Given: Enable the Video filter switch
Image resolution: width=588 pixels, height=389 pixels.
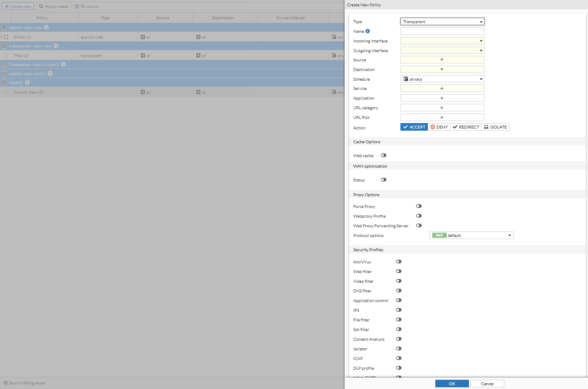Looking at the screenshot, I should point(399,281).
